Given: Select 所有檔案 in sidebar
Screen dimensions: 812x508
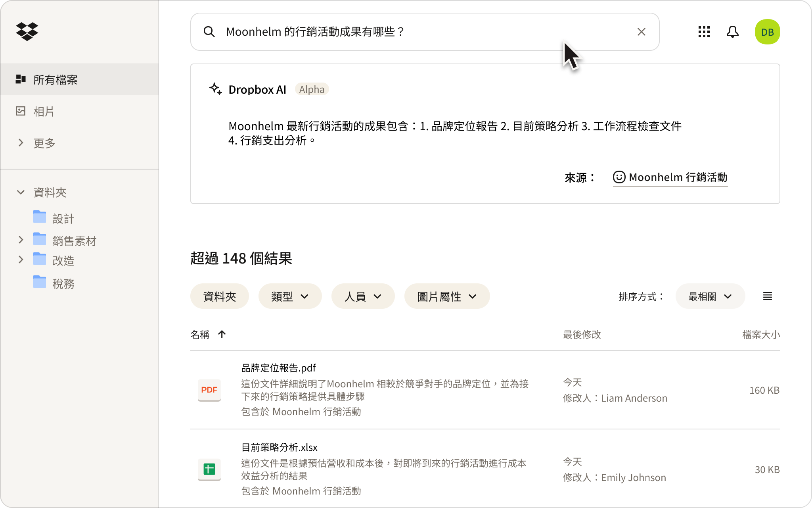Looking at the screenshot, I should [x=79, y=79].
